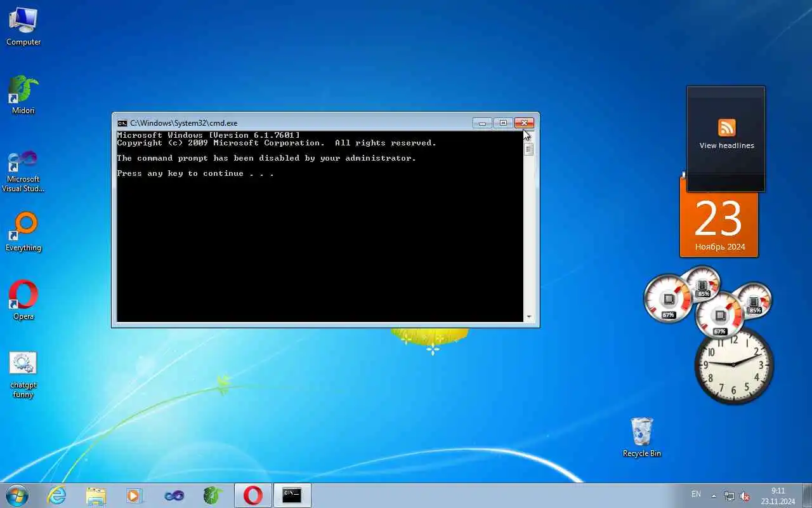The image size is (812, 508).
Task: Select the Everything search desktop shortcut
Action: [x=23, y=232]
